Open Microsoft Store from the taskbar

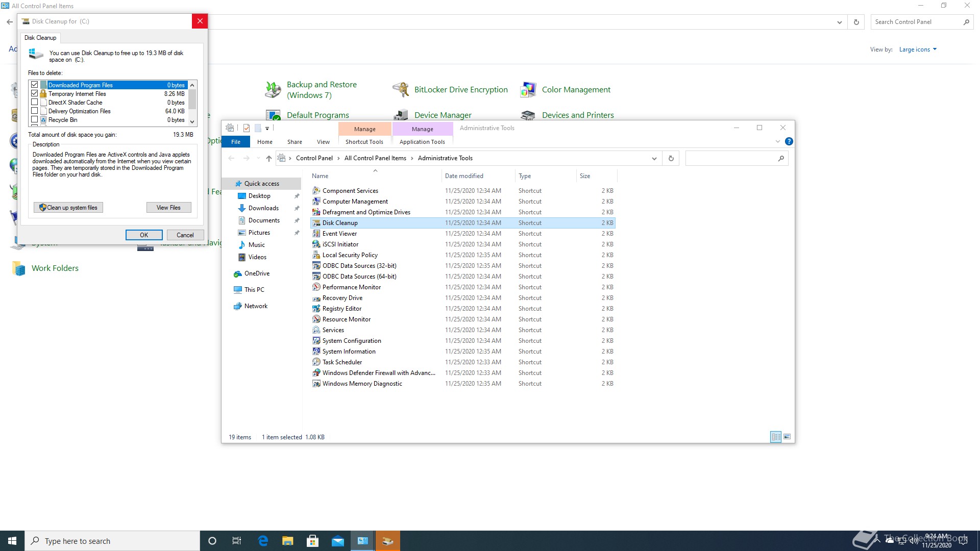click(313, 541)
